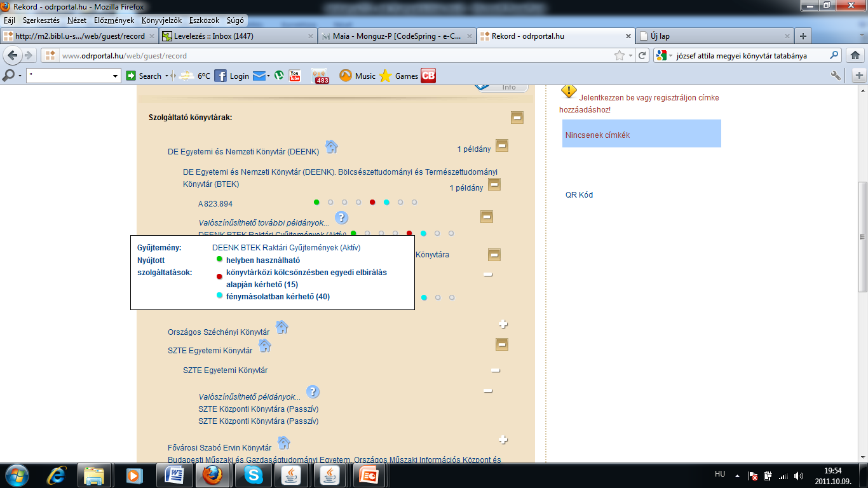Collapse the SZTE Egyetemi Könyvtár top entry
Viewport: 868px width, 488px height.
502,344
